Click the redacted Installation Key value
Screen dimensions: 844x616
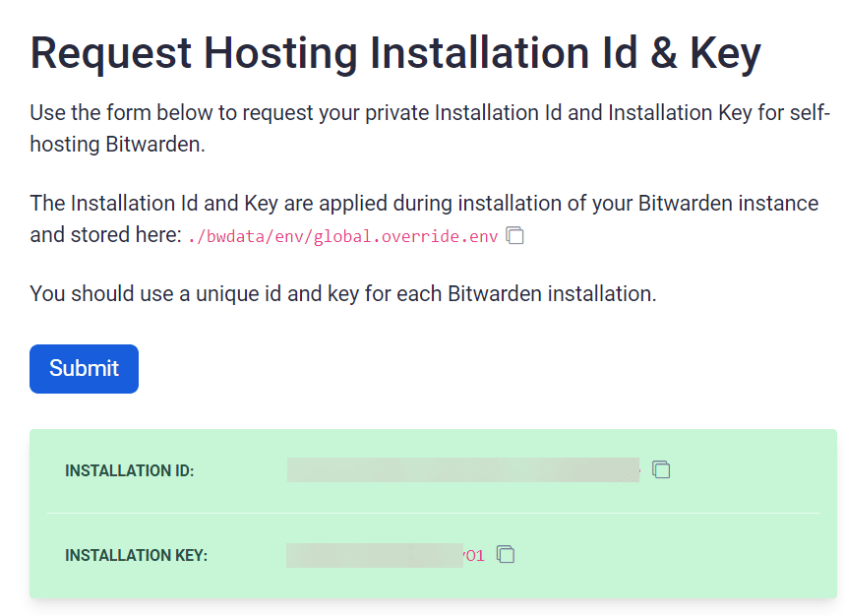tap(374, 555)
